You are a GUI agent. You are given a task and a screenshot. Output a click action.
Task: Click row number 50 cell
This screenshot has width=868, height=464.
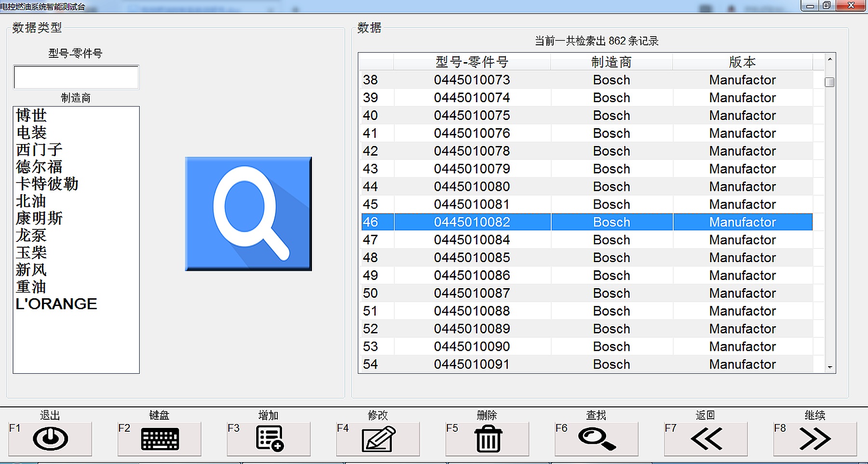point(377,293)
